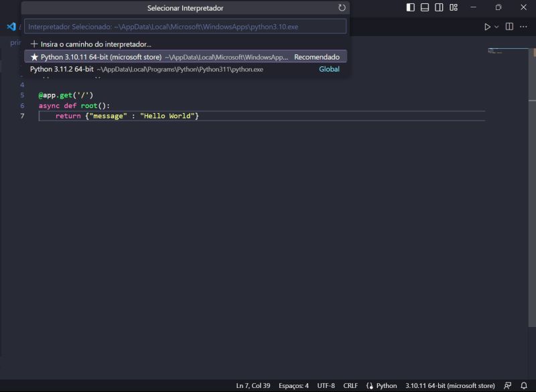Change line ending via CRLF
536x392 pixels.
point(350,385)
